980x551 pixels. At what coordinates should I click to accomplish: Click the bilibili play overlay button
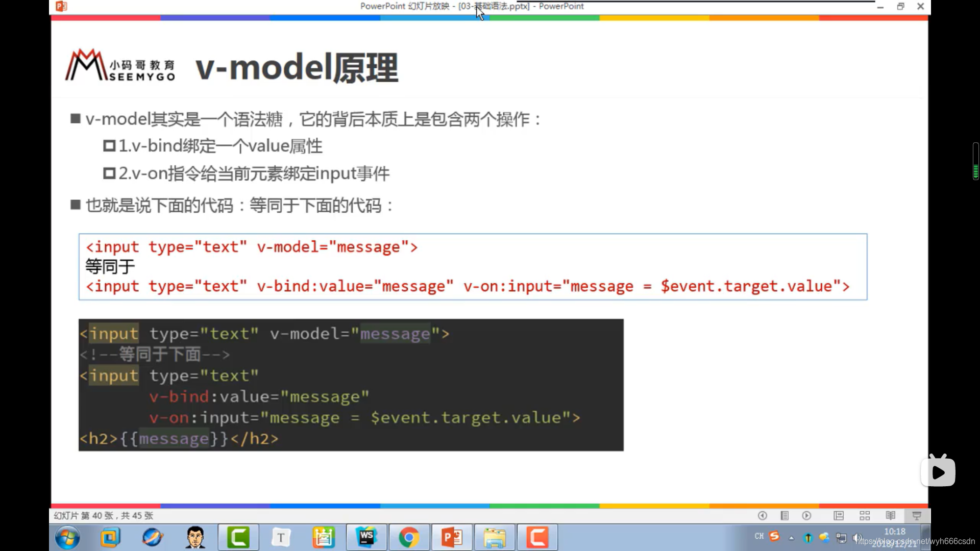point(938,472)
